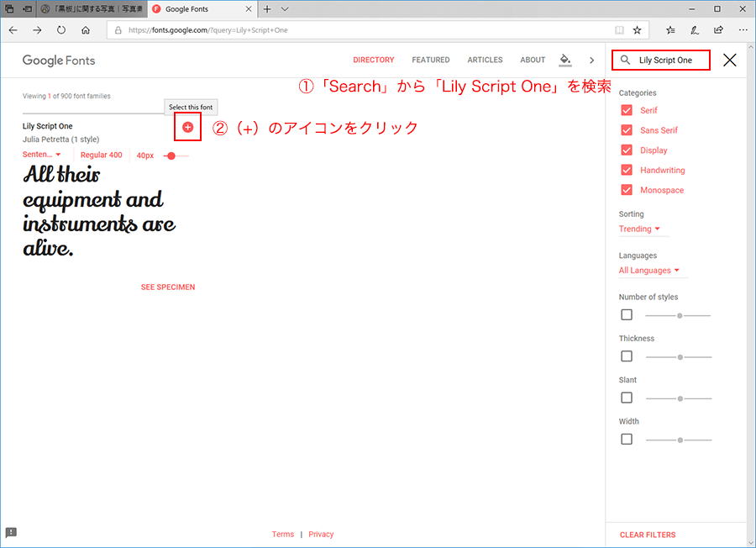Click the Thickness slider
The width and height of the screenshot is (756, 548).
pyautogui.click(x=679, y=357)
